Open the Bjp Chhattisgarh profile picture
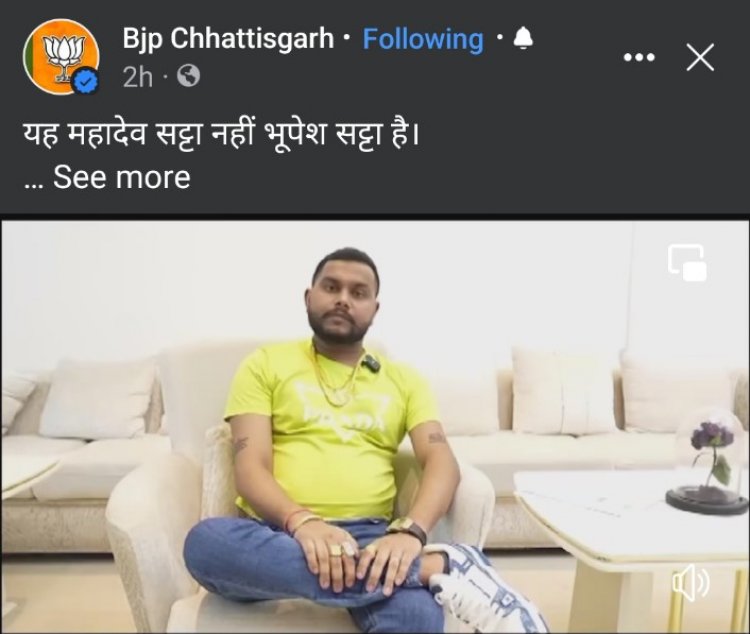Image resolution: width=750 pixels, height=634 pixels. coord(61,56)
